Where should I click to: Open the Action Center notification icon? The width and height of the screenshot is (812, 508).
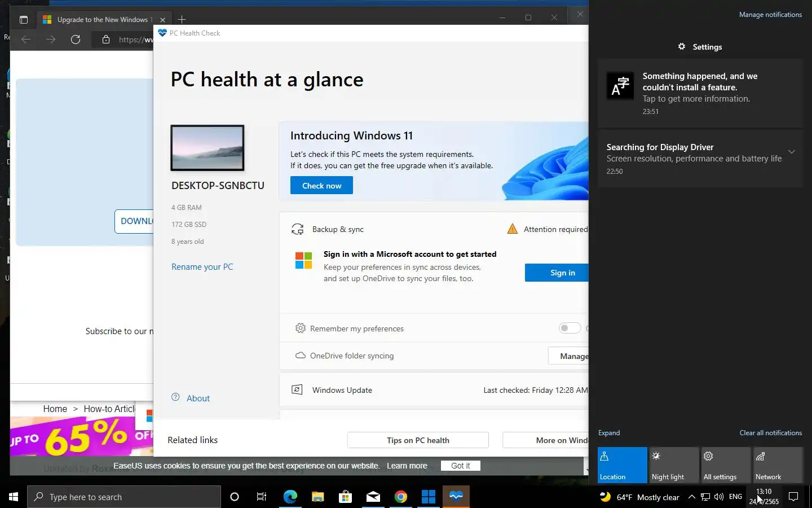tap(793, 497)
